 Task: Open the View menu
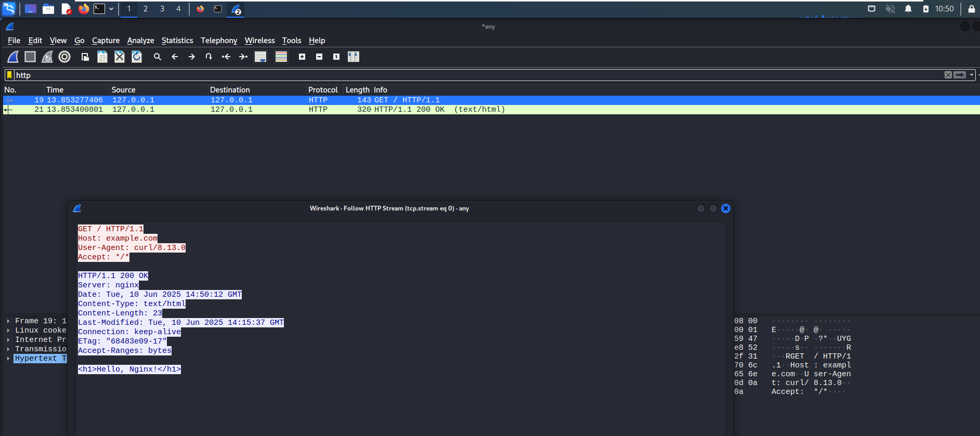click(x=58, y=41)
